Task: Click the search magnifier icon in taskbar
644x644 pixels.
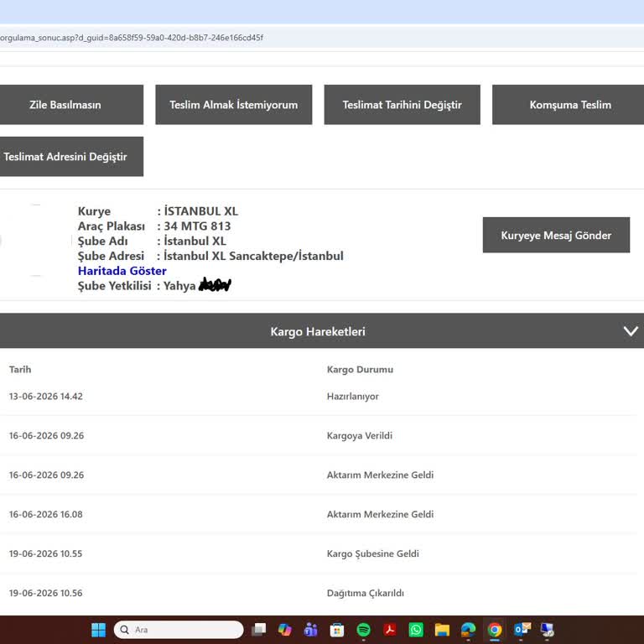Action: click(x=124, y=630)
